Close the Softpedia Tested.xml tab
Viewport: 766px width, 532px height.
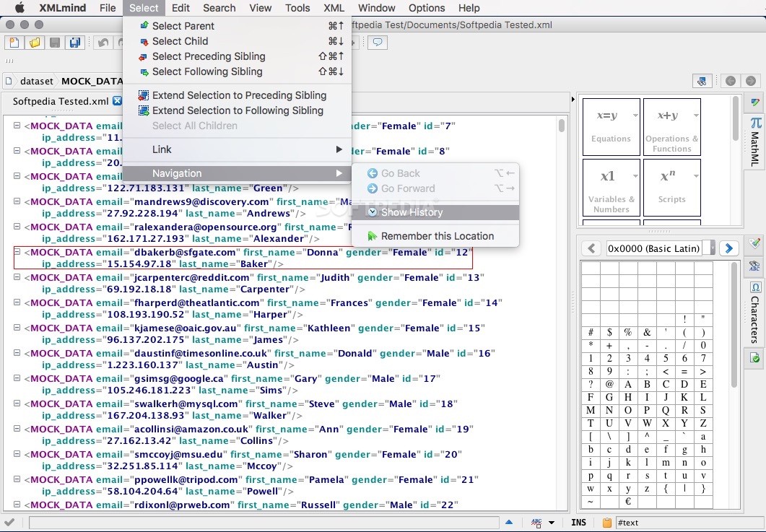pos(117,100)
